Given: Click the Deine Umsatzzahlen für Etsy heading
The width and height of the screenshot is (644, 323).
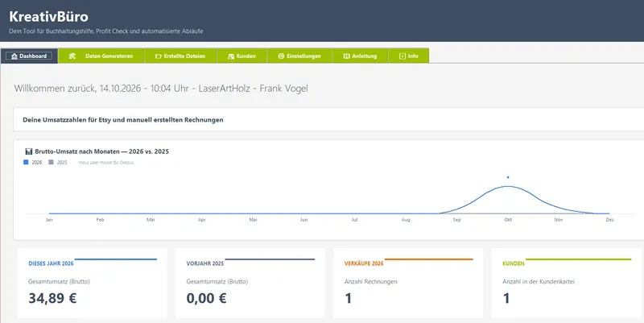Looking at the screenshot, I should pyautogui.click(x=123, y=120).
